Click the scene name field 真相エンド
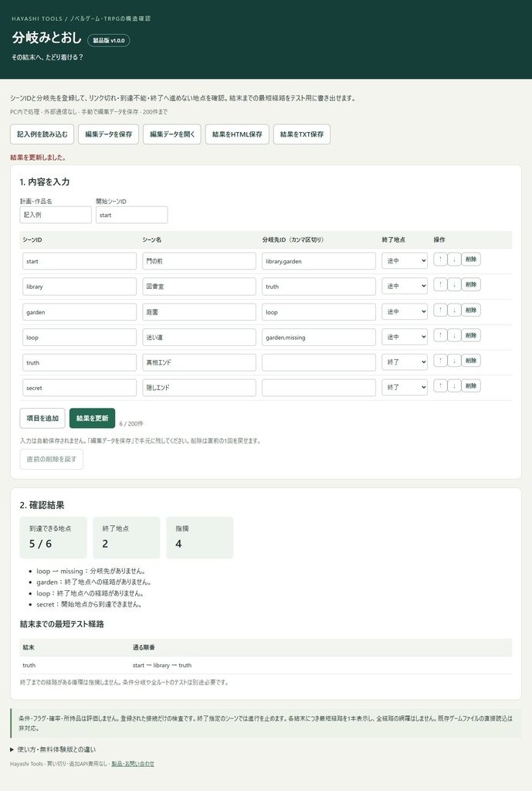This screenshot has width=532, height=791. pyautogui.click(x=199, y=362)
